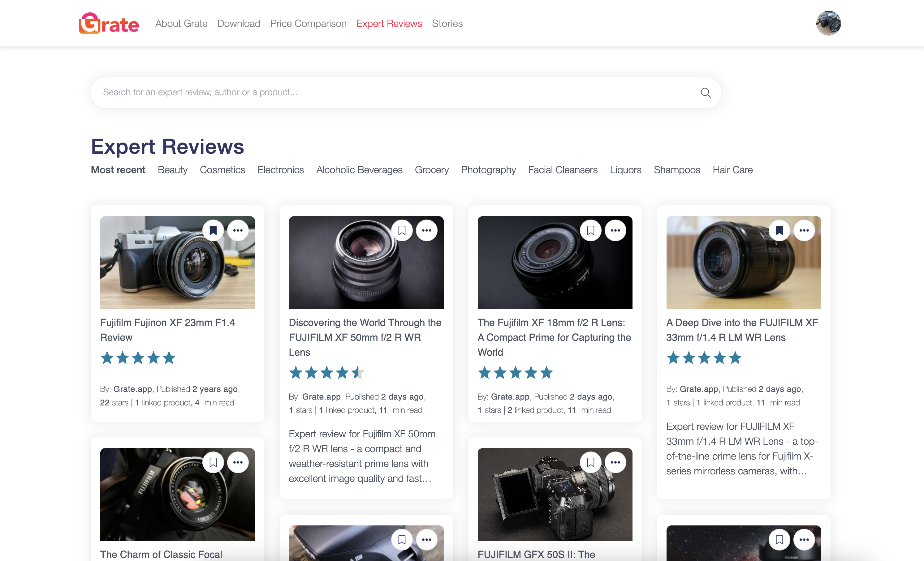Bookmark the starry sky lens card
This screenshot has height=561, width=924.
click(779, 540)
